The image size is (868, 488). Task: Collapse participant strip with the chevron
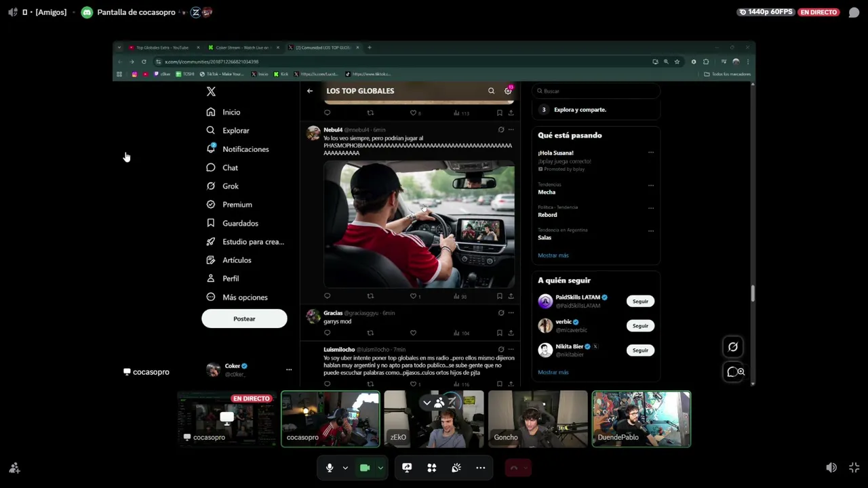(x=427, y=403)
